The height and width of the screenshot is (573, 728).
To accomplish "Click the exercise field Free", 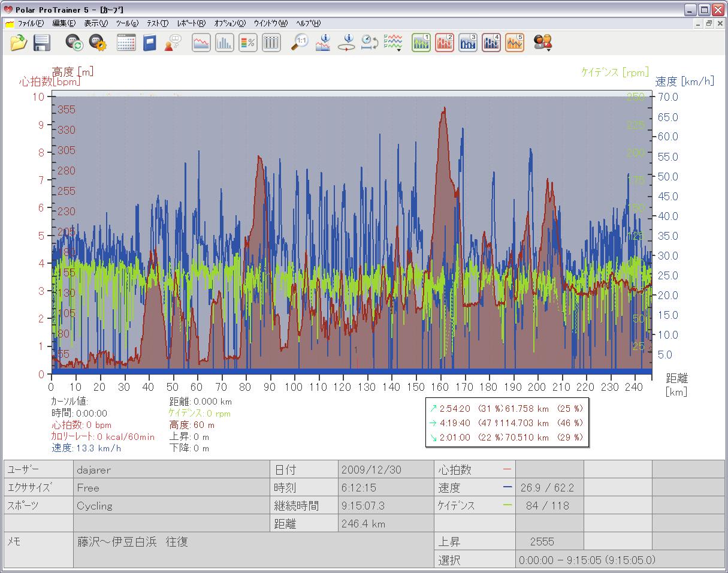I will (171, 488).
